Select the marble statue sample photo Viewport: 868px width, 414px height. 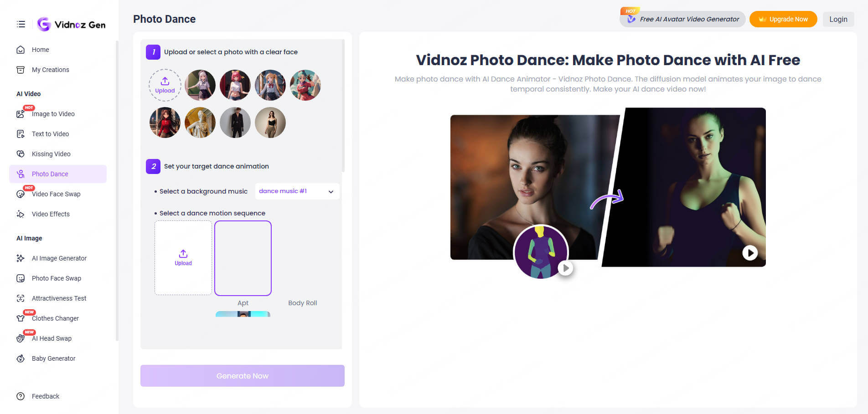[x=200, y=123]
